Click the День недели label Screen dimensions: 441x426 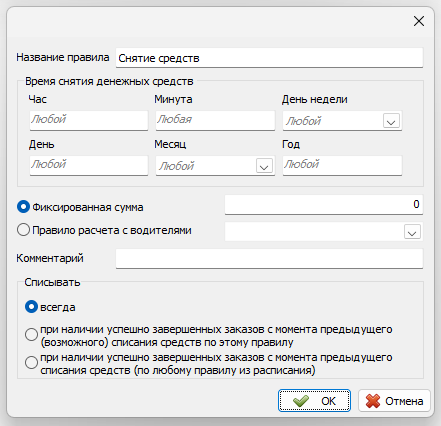coord(315,99)
